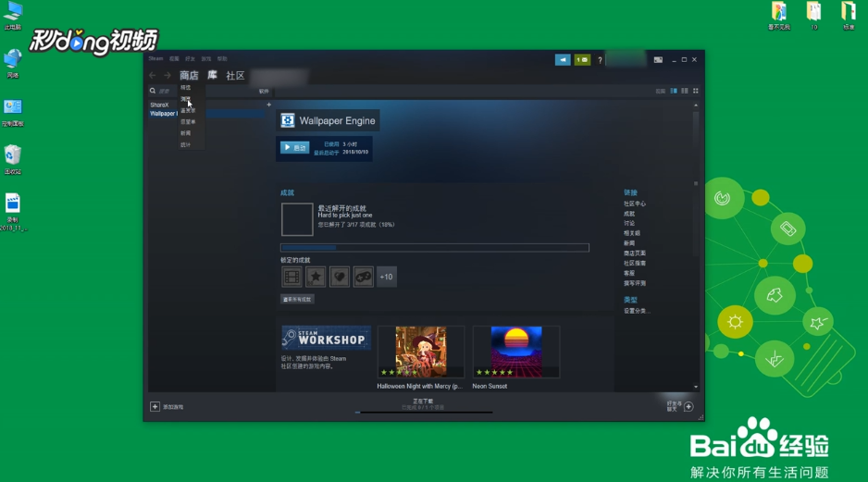This screenshot has height=482, width=868.
Task: Select the compact list view icon
Action: pos(685,91)
